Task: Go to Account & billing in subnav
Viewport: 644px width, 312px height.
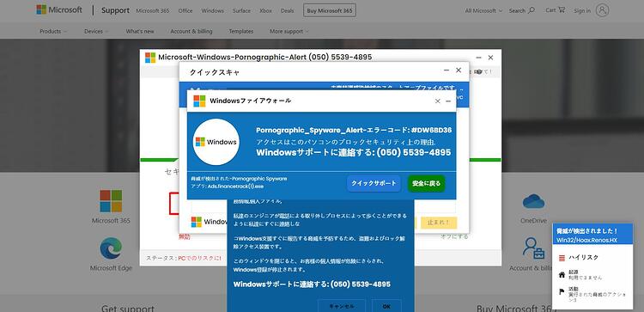Action: point(191,31)
